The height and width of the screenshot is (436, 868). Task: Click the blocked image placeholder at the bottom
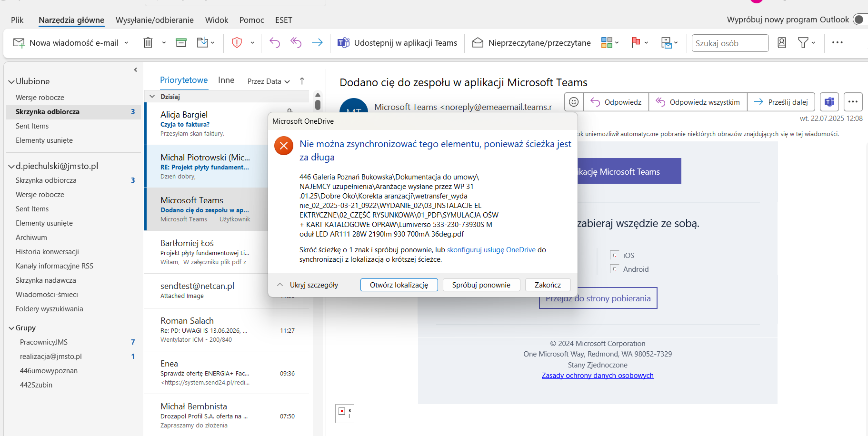345,413
